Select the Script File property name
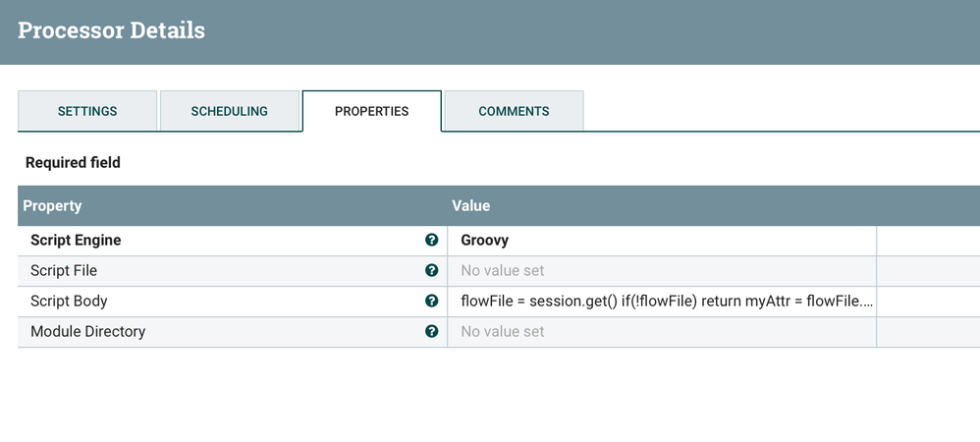The height and width of the screenshot is (442, 980). (64, 270)
